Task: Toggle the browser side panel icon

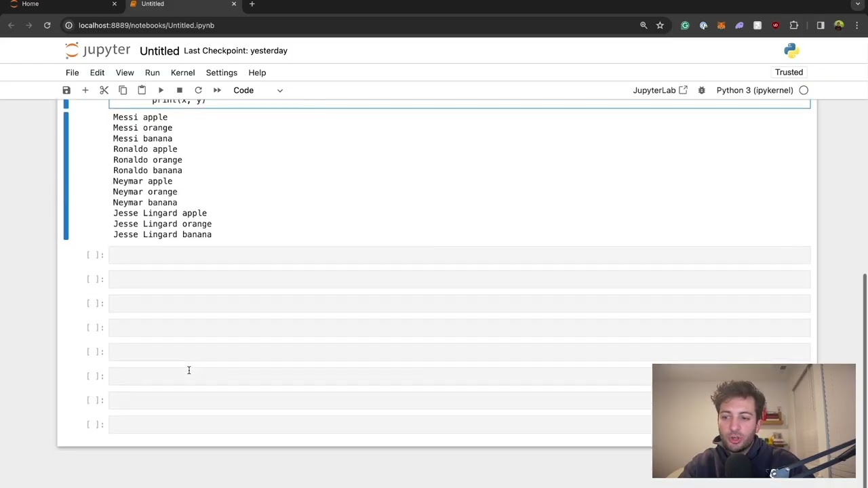Action: pos(821,26)
